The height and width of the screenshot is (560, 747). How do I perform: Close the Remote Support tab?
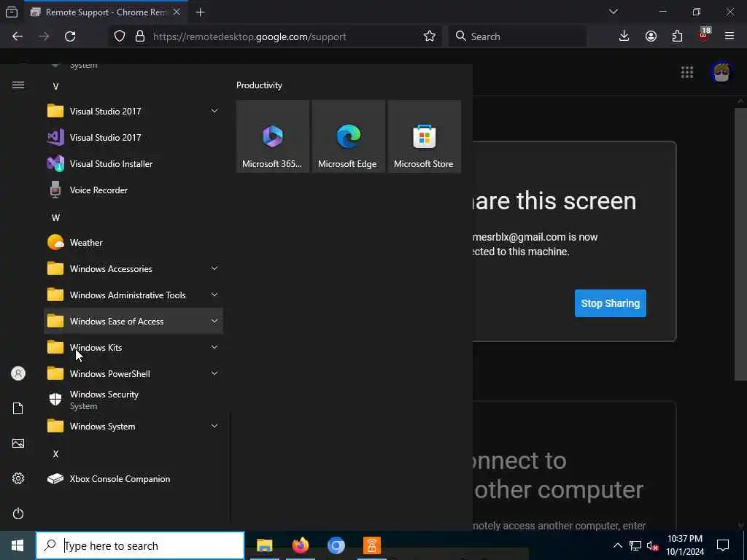click(177, 12)
